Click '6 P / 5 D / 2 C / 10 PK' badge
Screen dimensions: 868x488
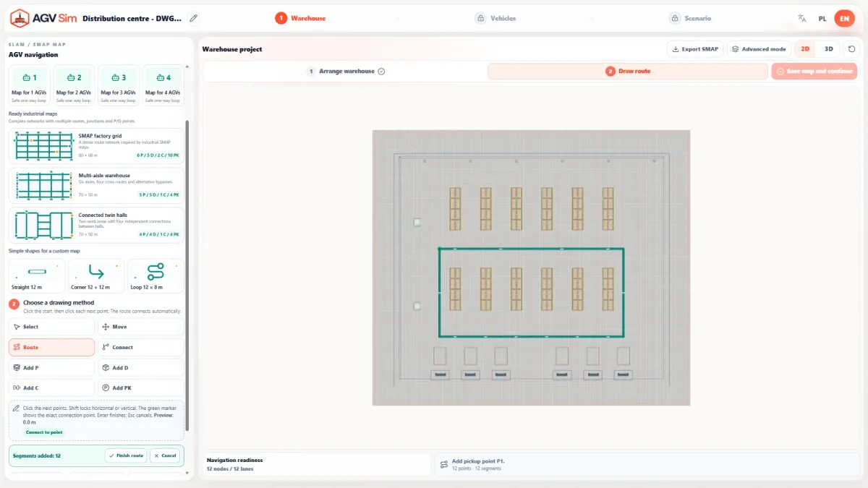(x=158, y=155)
